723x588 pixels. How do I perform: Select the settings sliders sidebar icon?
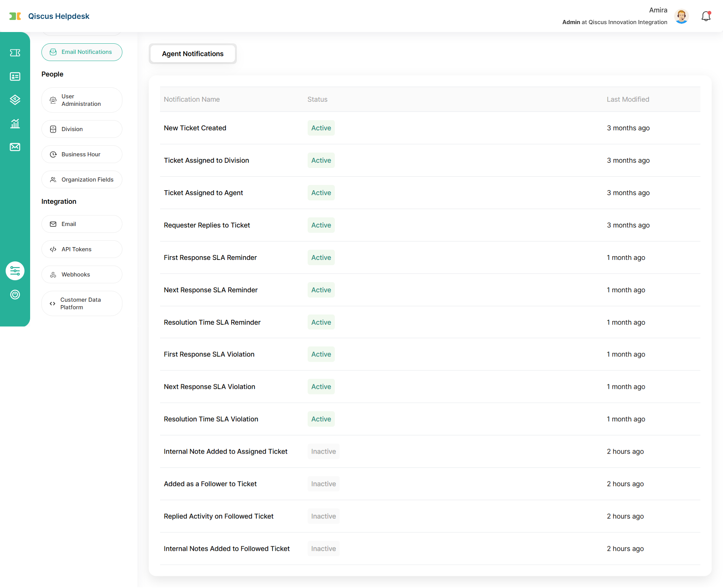coord(15,271)
